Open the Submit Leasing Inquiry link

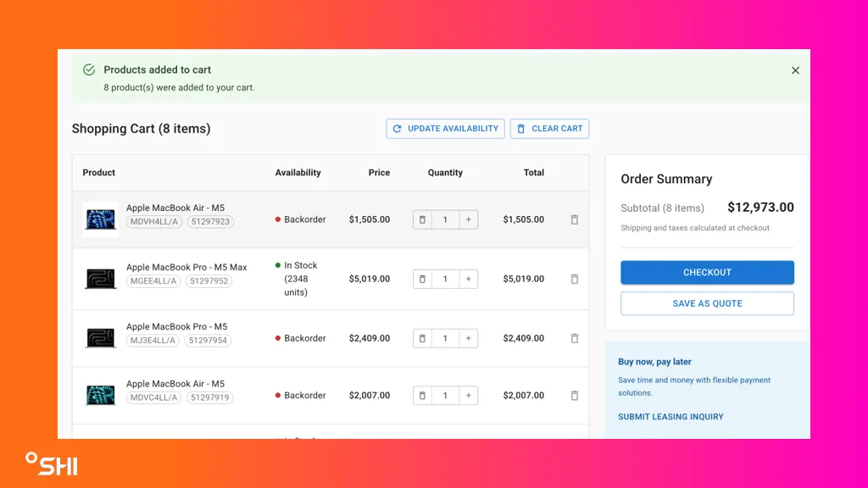670,417
